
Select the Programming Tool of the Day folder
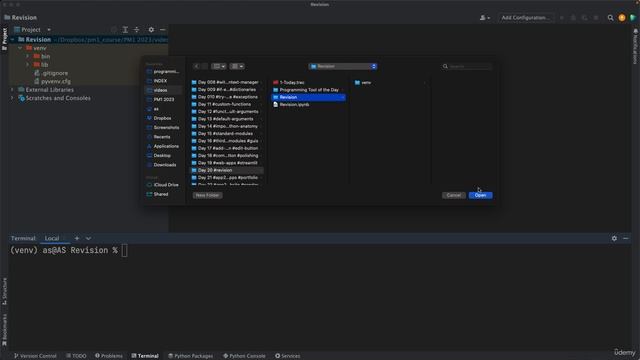[x=309, y=90]
